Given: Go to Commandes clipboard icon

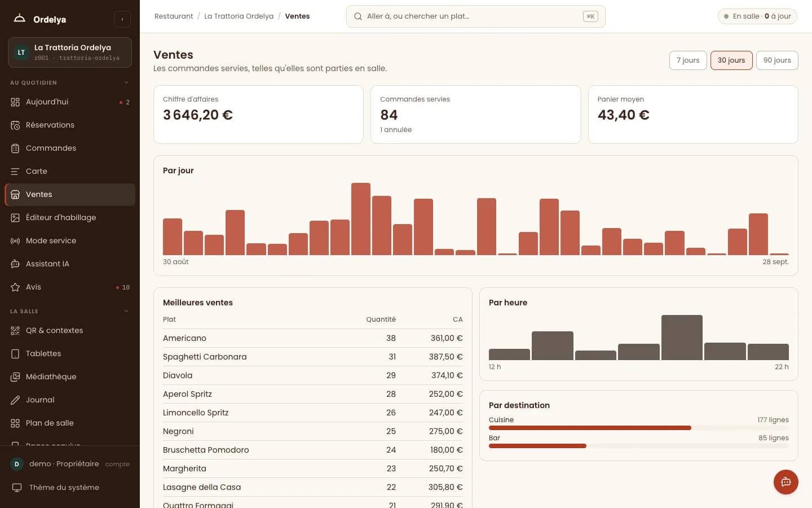Looking at the screenshot, I should pyautogui.click(x=15, y=148).
